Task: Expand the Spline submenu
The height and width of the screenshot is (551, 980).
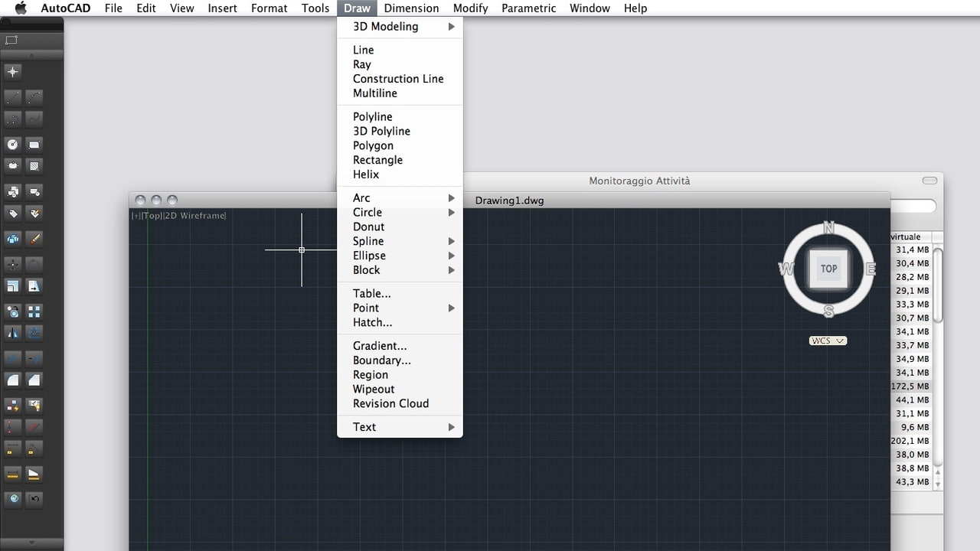Action: [400, 241]
